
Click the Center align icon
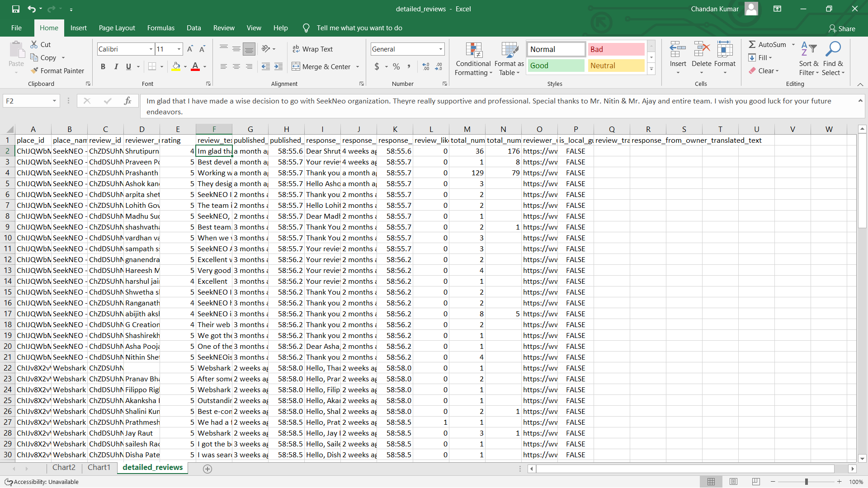coord(236,66)
